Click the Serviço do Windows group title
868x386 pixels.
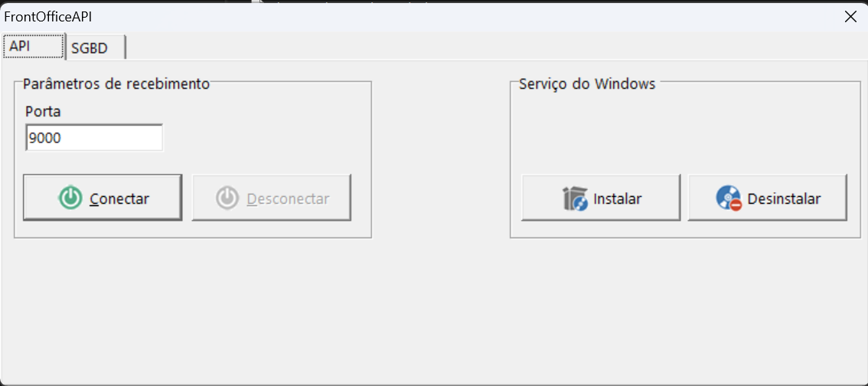[x=587, y=84]
